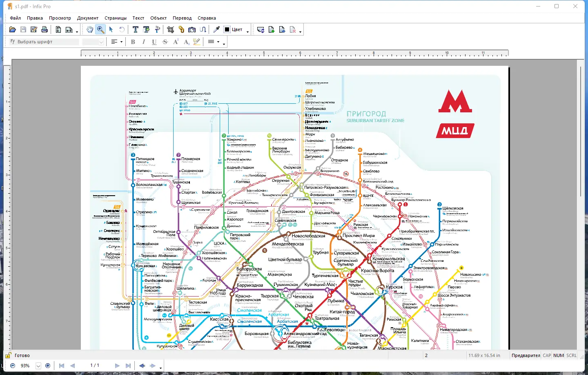Select the numbered text tool
This screenshot has width=588, height=375.
157,29
